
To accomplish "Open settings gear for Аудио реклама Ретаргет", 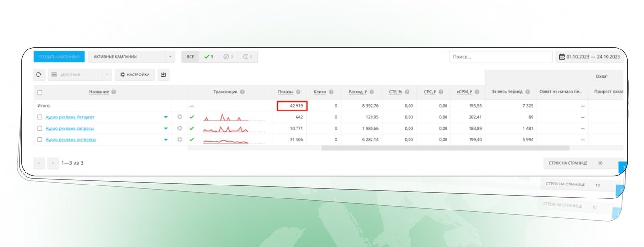I will point(180,117).
